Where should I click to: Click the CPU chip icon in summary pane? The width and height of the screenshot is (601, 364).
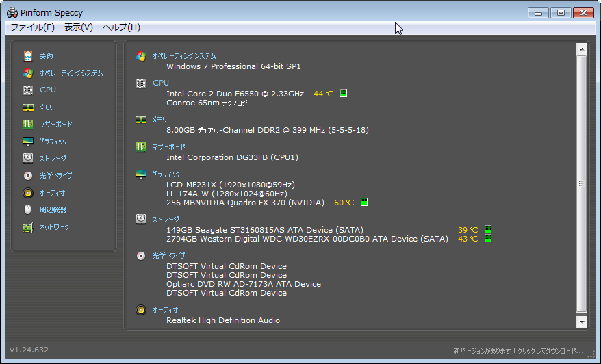point(141,83)
